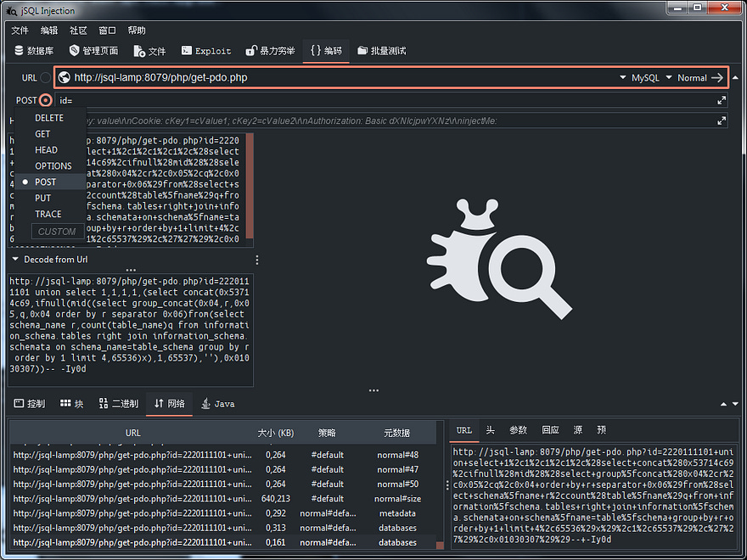Switch to the 网络 network tab

point(169,404)
